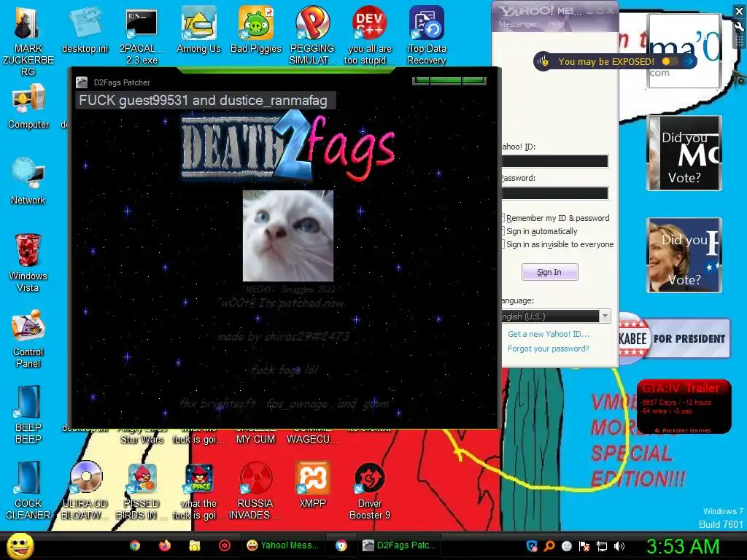The image size is (747, 560).
Task: Open the Computer desktop icon
Action: (x=28, y=106)
